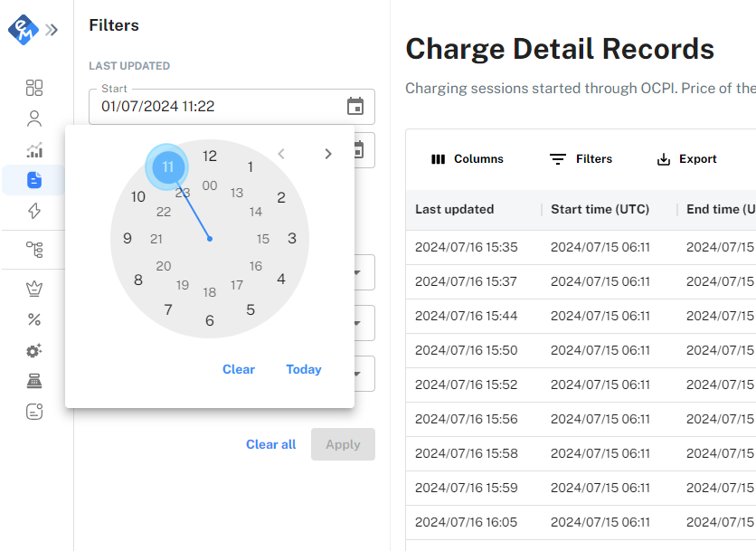Screen dimensions: 756x551
Task: Go to previous view in time picker
Action: coord(281,154)
